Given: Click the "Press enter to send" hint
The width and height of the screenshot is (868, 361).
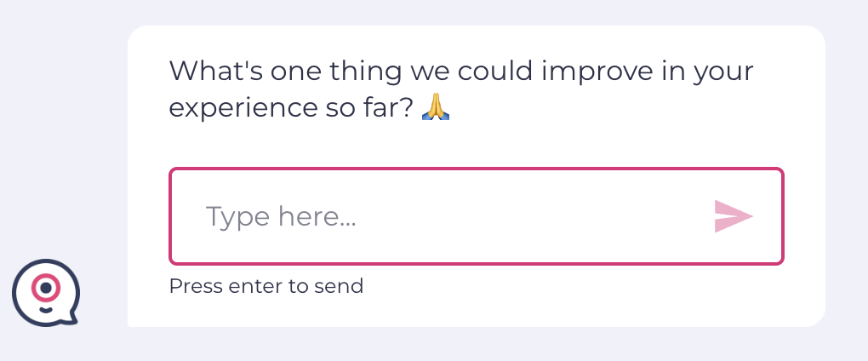Looking at the screenshot, I should click(x=266, y=286).
